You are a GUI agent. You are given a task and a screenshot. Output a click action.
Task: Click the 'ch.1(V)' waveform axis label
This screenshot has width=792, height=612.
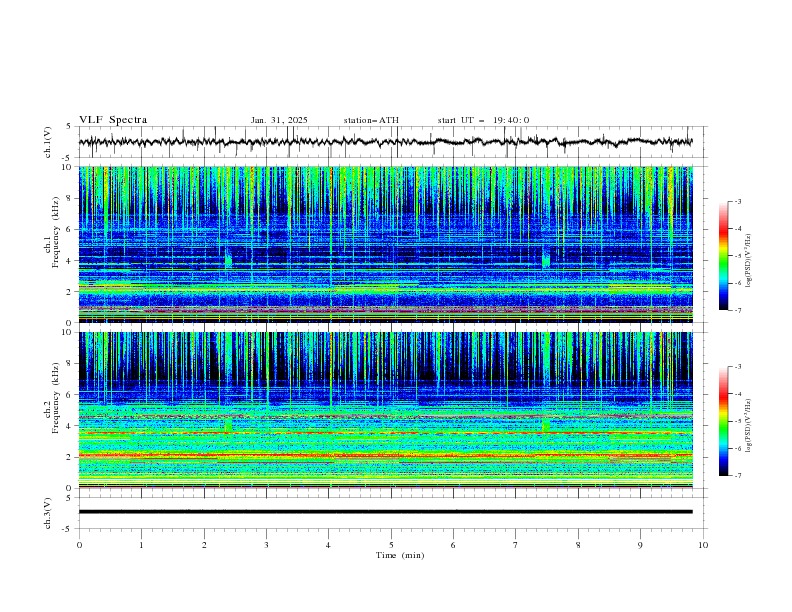pos(48,142)
